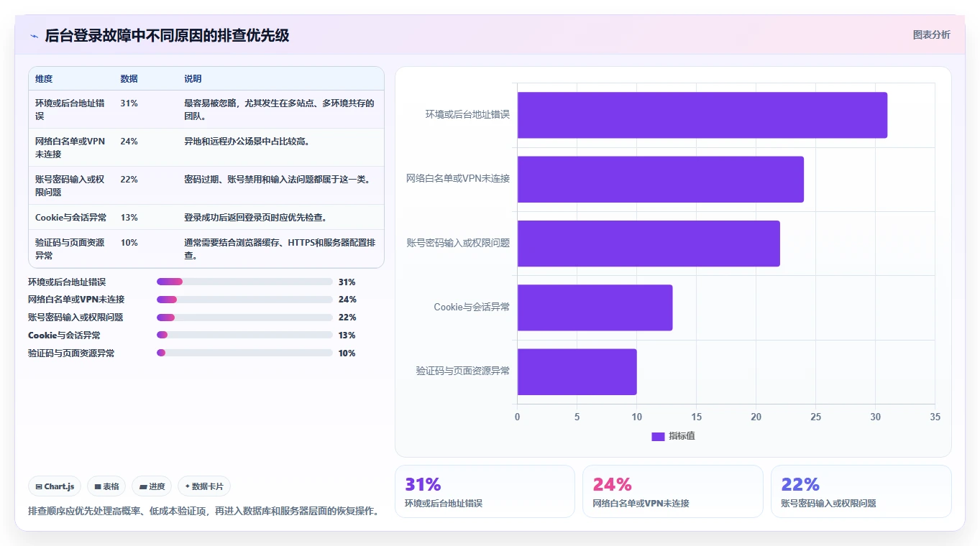The height and width of the screenshot is (546, 980).
Task: Click description 异地和远程办公场景中占比较高
Action: pyautogui.click(x=247, y=142)
